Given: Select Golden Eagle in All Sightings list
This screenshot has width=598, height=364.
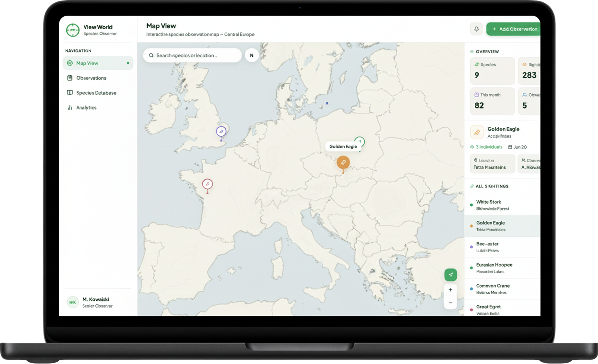Looking at the screenshot, I should (502, 226).
